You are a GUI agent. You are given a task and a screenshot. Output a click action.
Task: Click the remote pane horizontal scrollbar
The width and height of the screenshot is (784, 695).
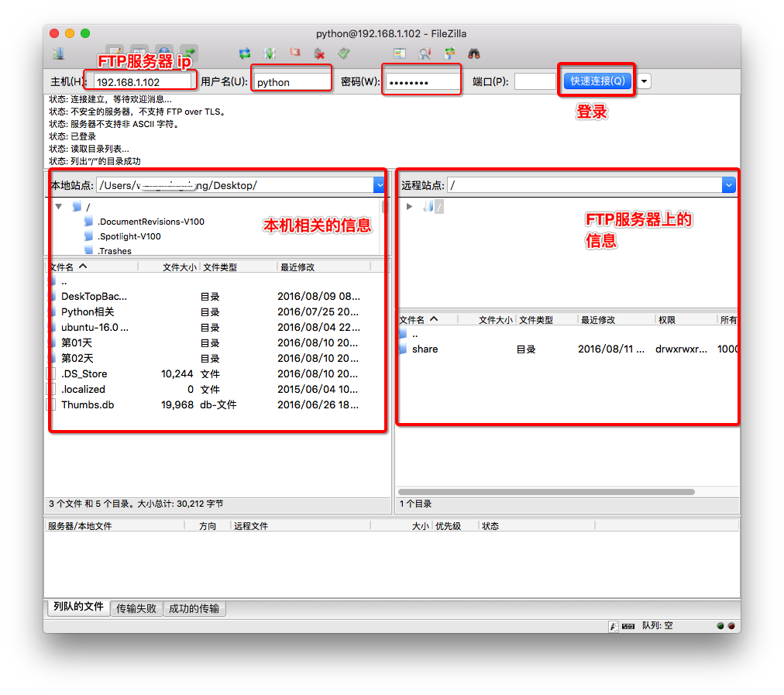[x=545, y=491]
